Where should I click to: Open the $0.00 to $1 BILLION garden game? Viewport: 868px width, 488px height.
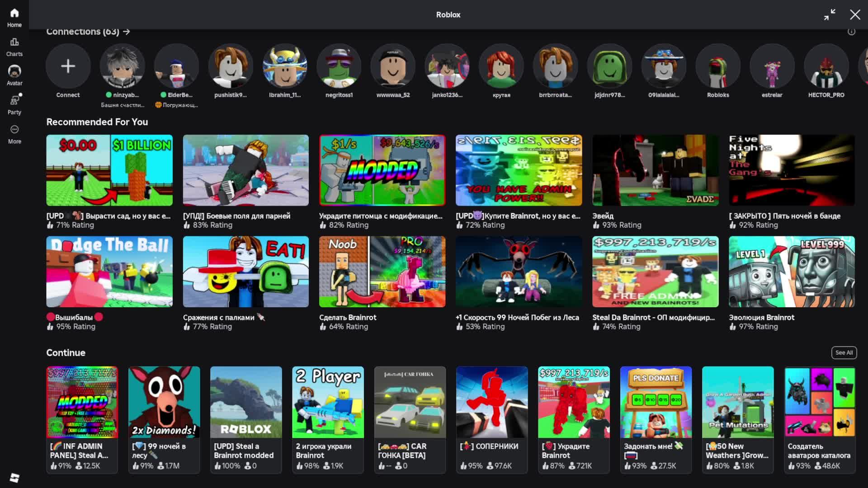pyautogui.click(x=109, y=170)
